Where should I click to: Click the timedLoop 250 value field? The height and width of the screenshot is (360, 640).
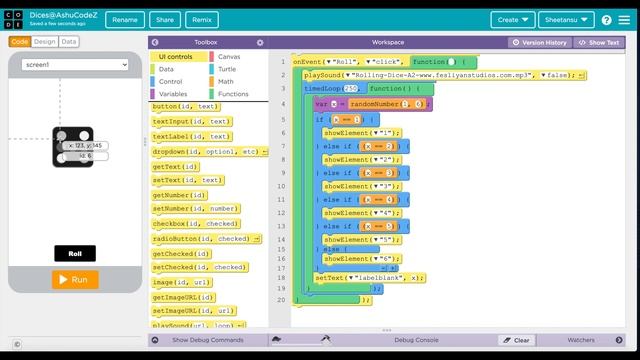(350, 89)
